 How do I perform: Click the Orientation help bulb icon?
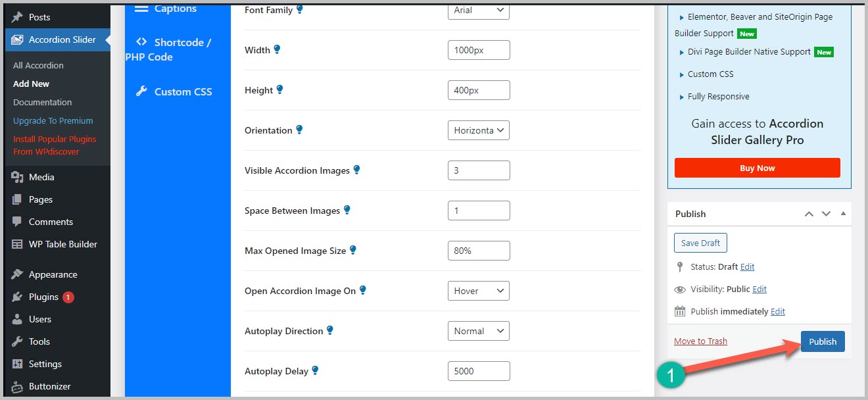[x=299, y=130]
